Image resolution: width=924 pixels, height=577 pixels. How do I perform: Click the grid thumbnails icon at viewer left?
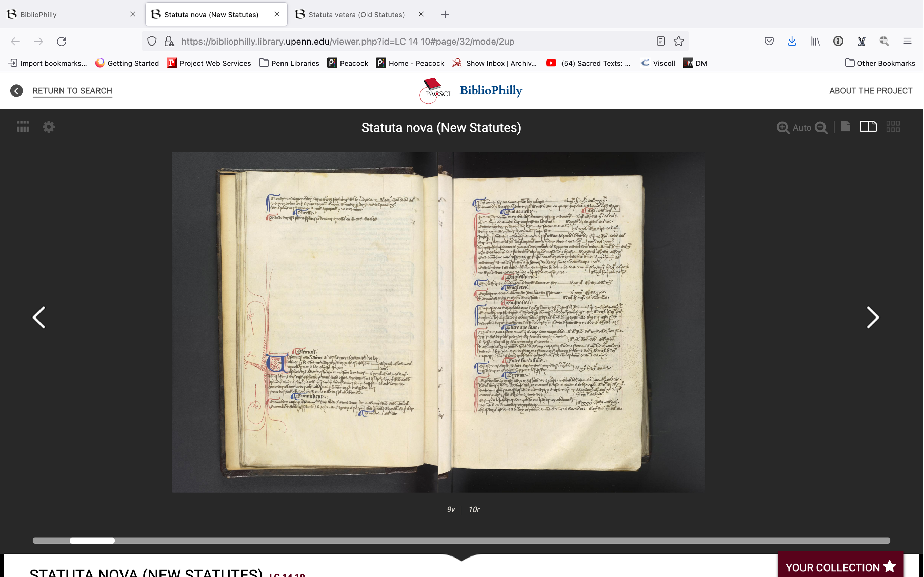23,127
